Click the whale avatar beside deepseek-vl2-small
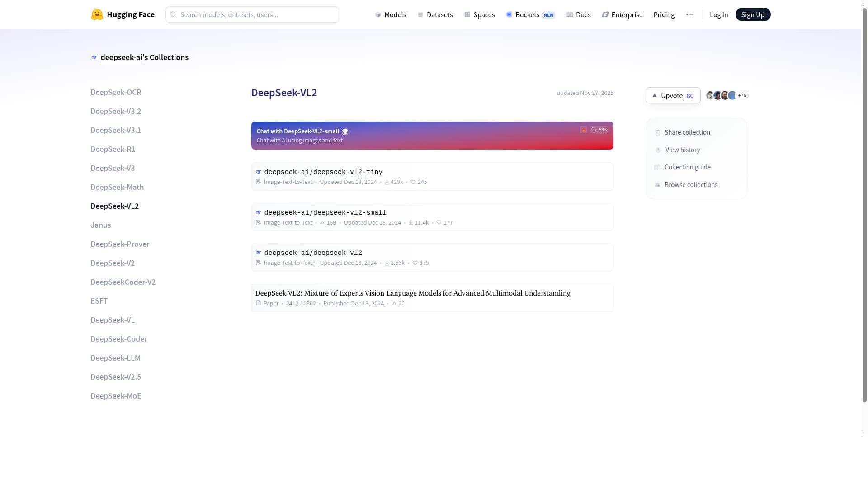Image resolution: width=868 pixels, height=488 pixels. (259, 212)
